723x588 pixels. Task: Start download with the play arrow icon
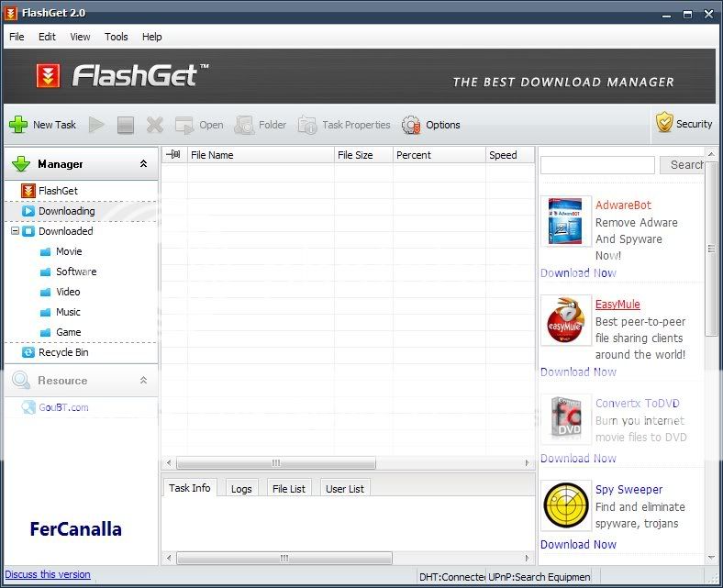point(96,125)
